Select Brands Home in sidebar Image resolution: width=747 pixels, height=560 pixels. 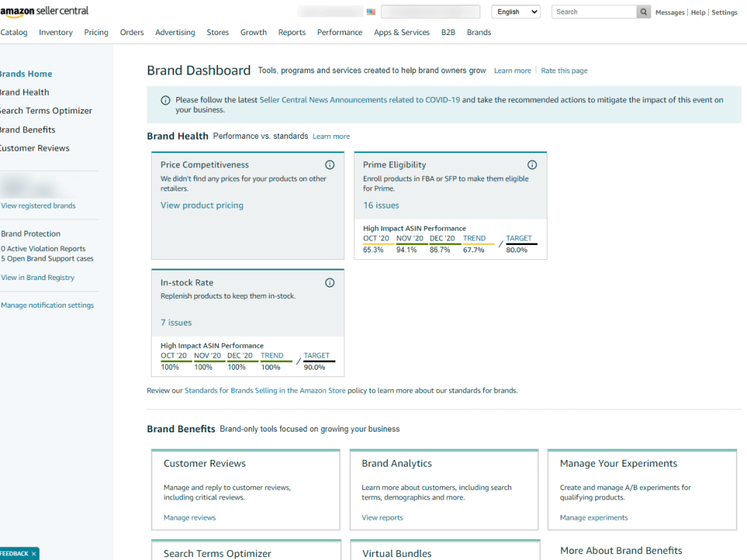(x=26, y=74)
